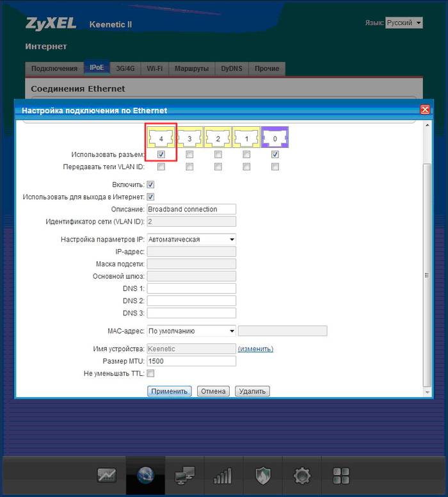Switch to the Wi-Fi tab
Screen dimensions: 448x497
(x=154, y=69)
